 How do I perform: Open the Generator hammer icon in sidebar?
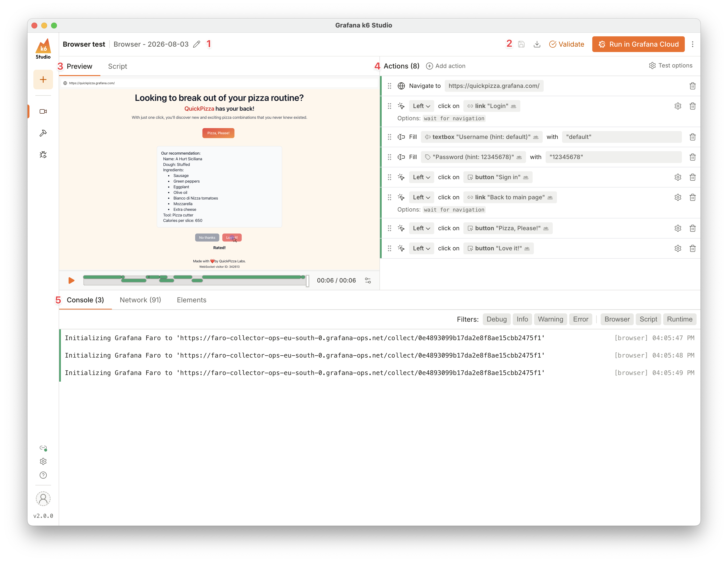(43, 133)
